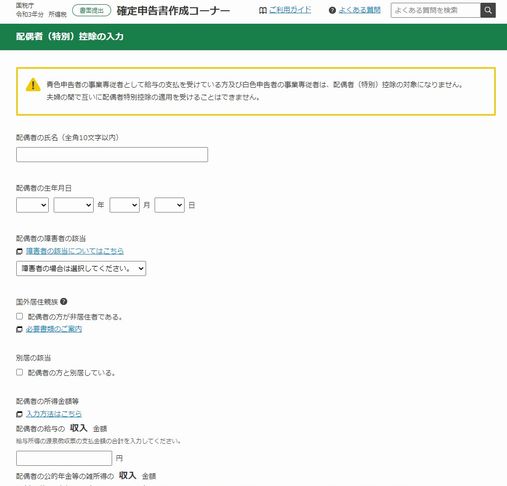
Task: Open the ご利用ガイド link
Action: point(290,10)
